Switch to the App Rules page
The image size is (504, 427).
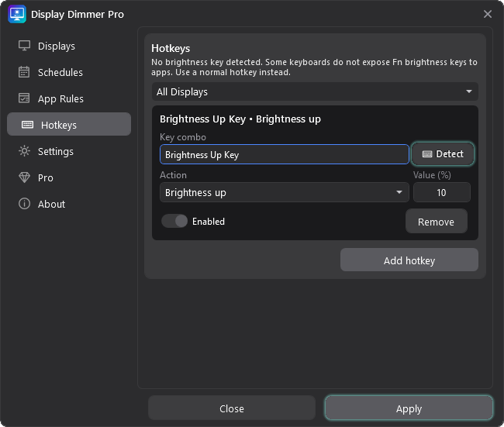[x=69, y=98]
